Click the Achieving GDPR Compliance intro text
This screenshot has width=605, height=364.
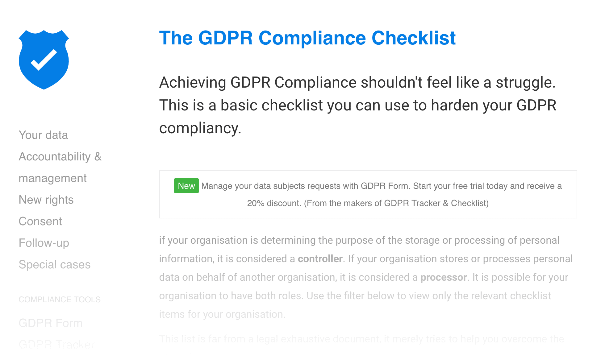coord(358,105)
